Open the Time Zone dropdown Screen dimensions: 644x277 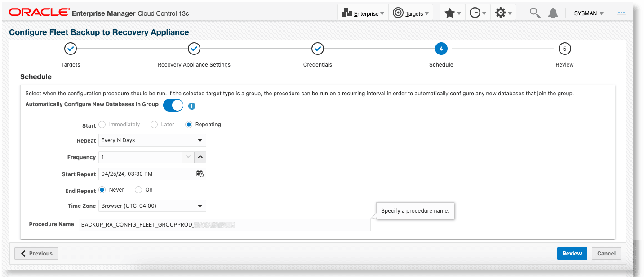200,206
